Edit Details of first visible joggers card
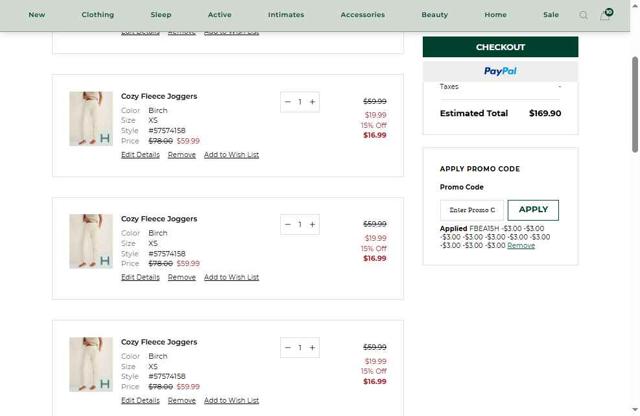 (140, 155)
